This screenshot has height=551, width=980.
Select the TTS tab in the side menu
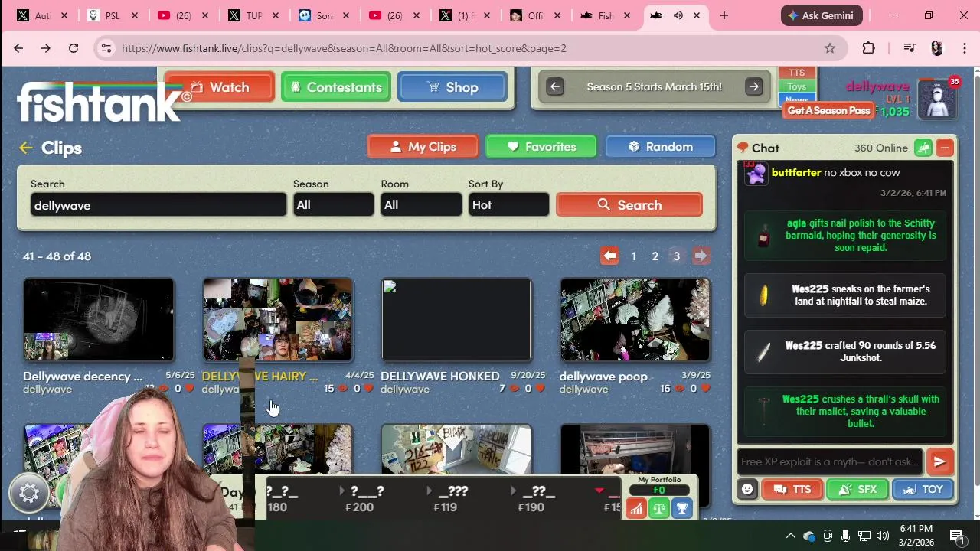click(x=796, y=73)
